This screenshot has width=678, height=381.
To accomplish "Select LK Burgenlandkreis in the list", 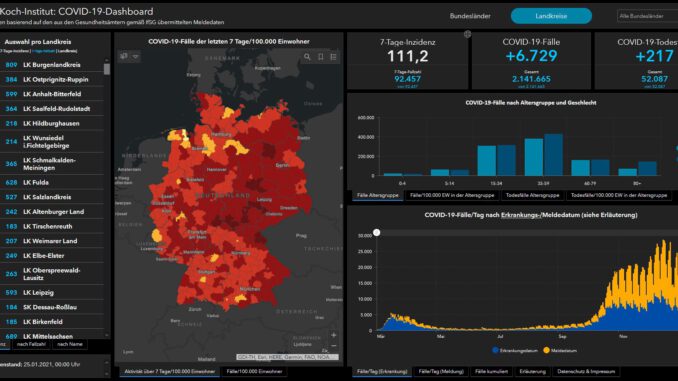I will point(52,65).
